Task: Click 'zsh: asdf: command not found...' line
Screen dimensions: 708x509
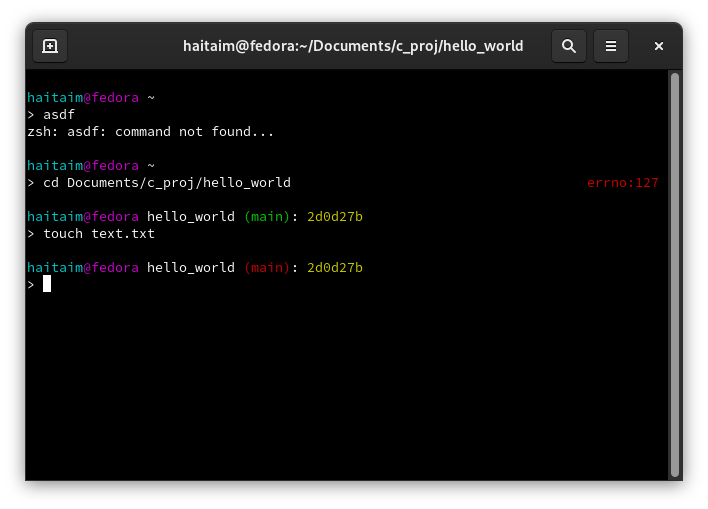Action: [150, 132]
